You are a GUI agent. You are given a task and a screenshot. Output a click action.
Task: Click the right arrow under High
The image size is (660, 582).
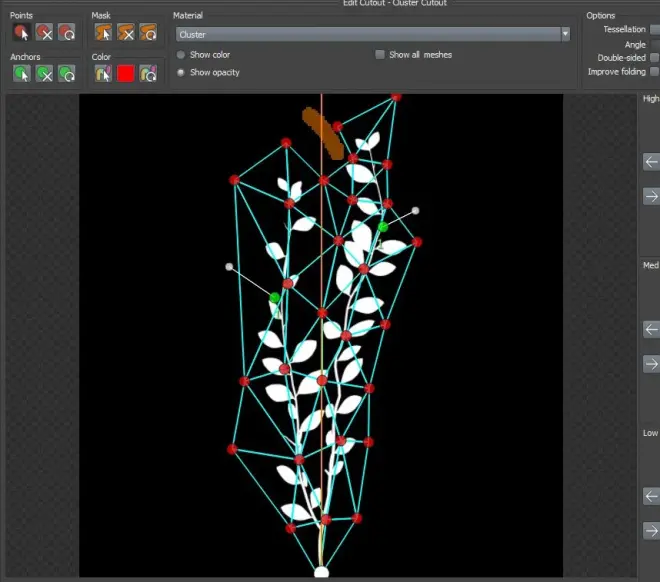tap(651, 197)
